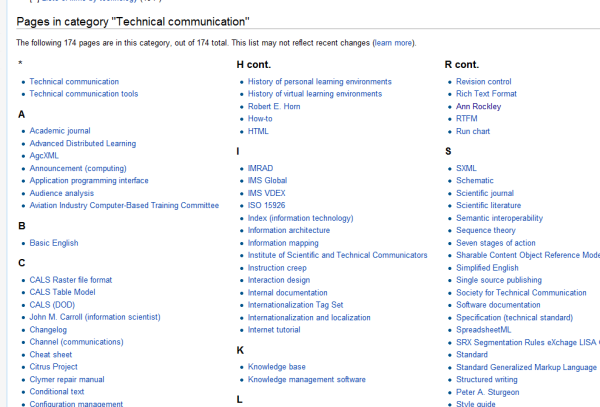The height and width of the screenshot is (407, 600).
Task: Go to the Run chart page
Action: pyautogui.click(x=473, y=131)
